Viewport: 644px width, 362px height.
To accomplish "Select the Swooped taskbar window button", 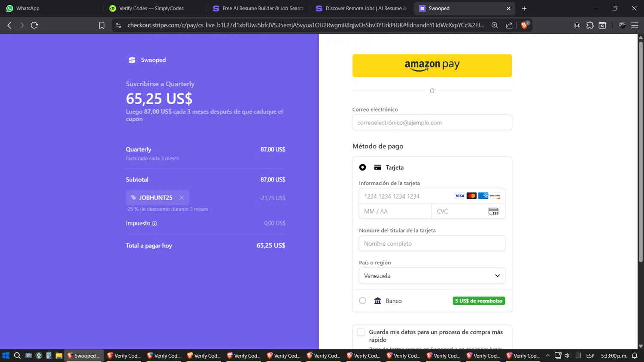I will [x=84, y=356].
